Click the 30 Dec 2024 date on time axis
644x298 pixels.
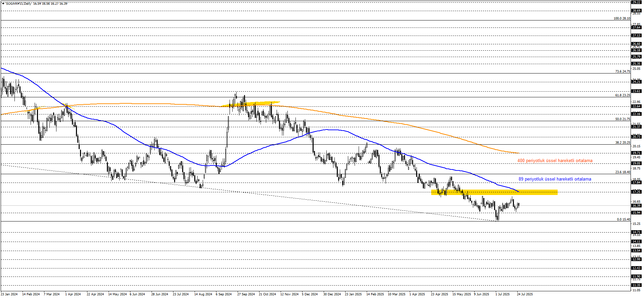pyautogui.click(x=332, y=294)
